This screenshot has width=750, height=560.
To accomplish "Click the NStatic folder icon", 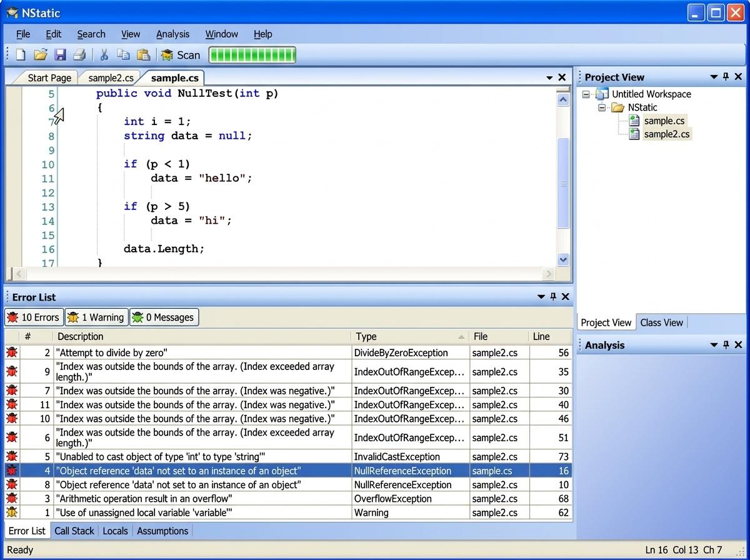I will [618, 107].
